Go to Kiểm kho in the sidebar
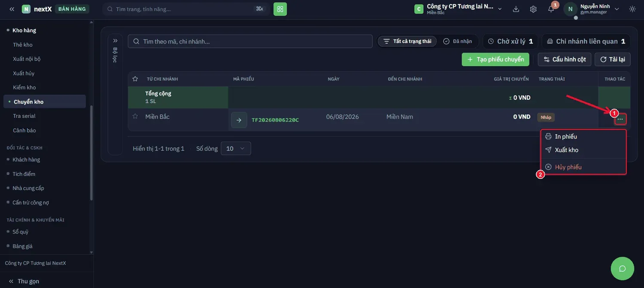644x288 pixels. [x=24, y=87]
